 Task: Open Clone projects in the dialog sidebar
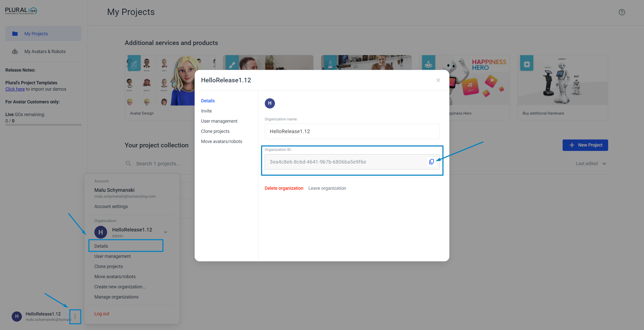(215, 131)
